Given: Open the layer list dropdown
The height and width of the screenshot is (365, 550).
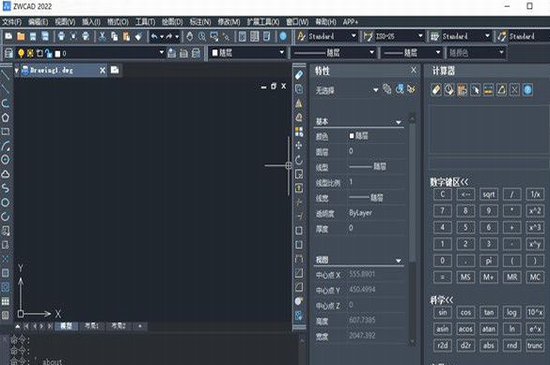Looking at the screenshot, I should 161,53.
